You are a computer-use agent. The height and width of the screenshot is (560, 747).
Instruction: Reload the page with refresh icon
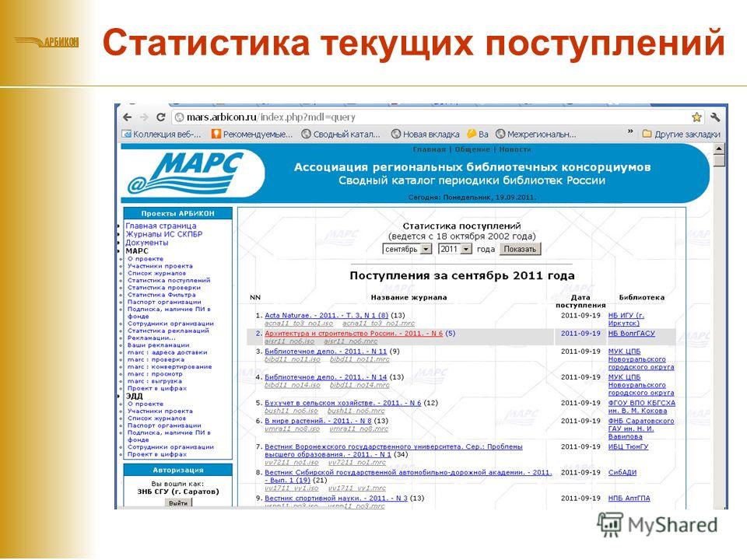tap(160, 117)
